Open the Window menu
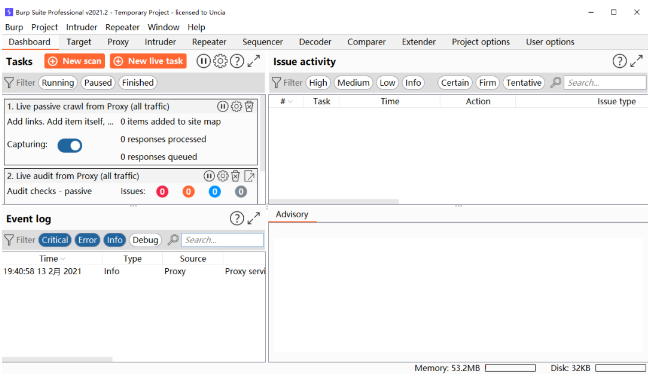651x379 pixels. click(x=164, y=27)
